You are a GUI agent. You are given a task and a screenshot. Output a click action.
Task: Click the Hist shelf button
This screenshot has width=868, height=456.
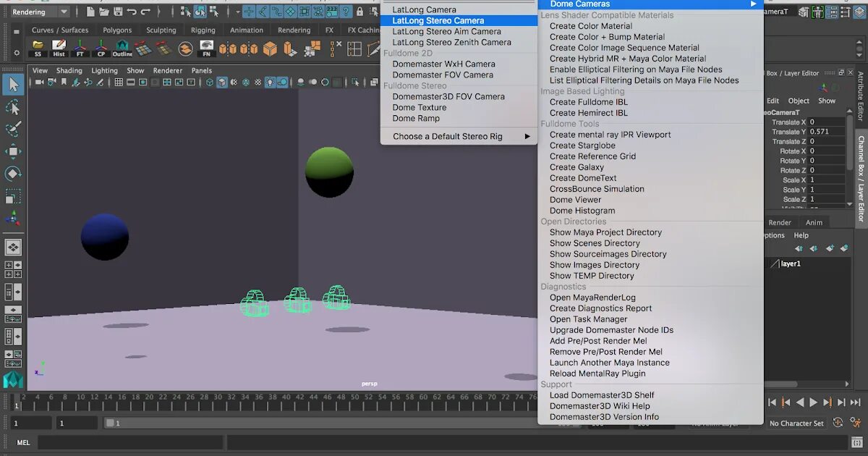pos(59,48)
